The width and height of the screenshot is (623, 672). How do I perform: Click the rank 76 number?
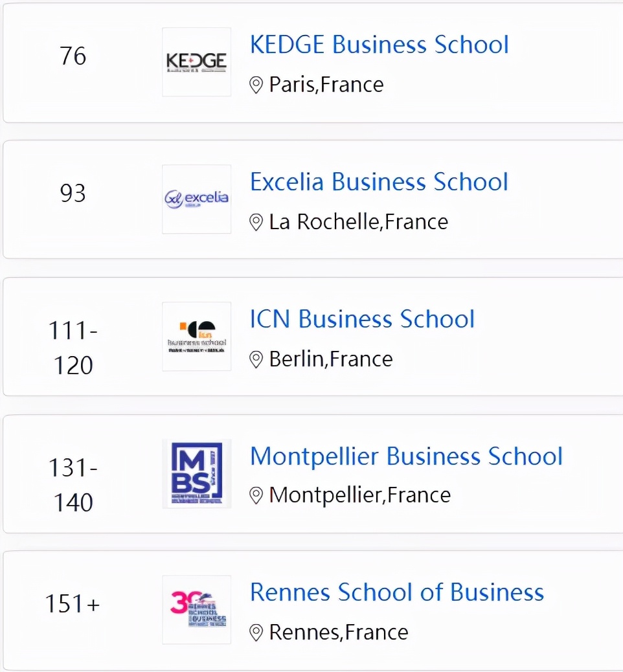point(73,56)
